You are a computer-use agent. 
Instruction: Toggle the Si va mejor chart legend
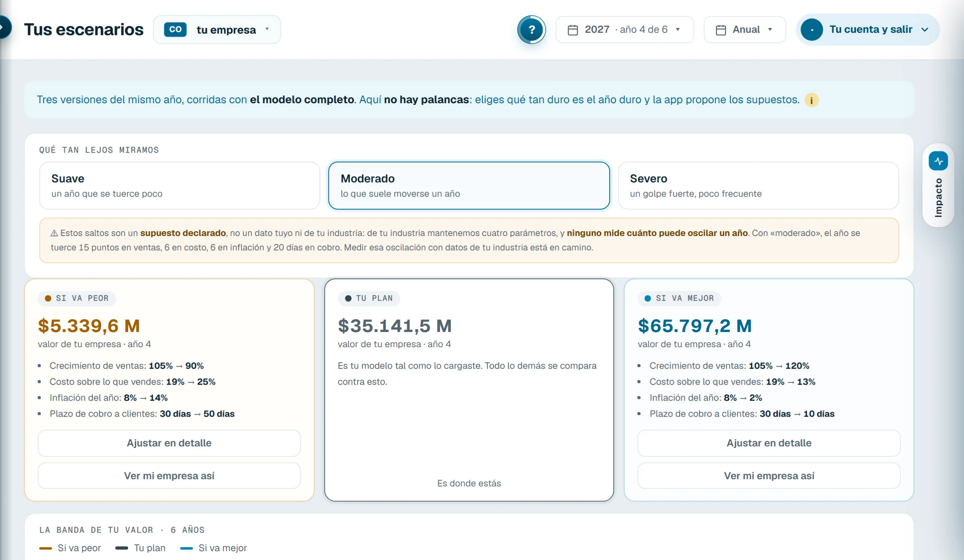[213, 548]
